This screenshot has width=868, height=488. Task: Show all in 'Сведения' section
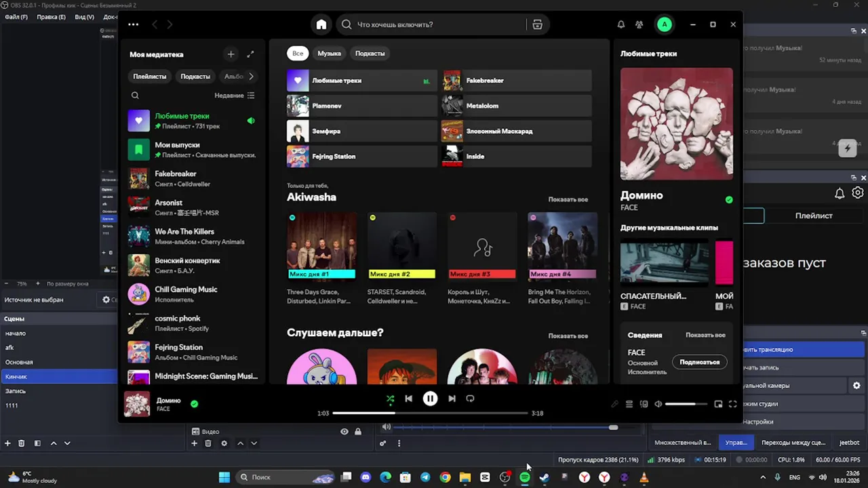point(705,335)
